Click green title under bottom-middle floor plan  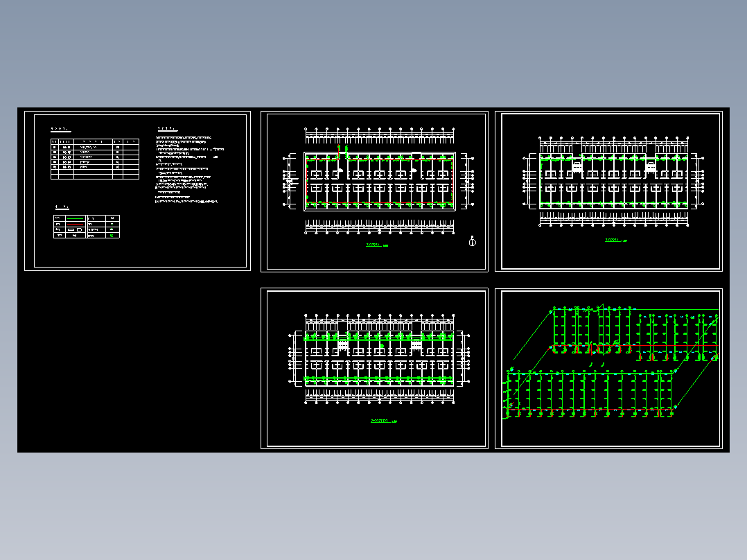click(x=383, y=421)
